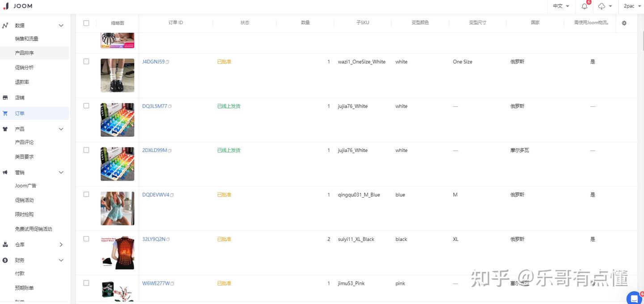Open 产品排序 in the sidebar
Image resolution: width=644 pixels, height=304 pixels.
(x=25, y=53)
